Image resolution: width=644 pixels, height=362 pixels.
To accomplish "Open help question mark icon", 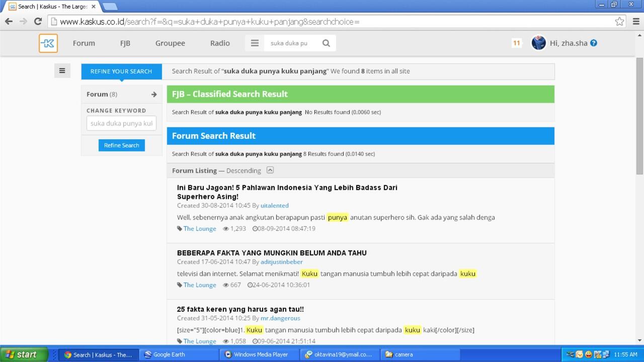I will coord(594,43).
